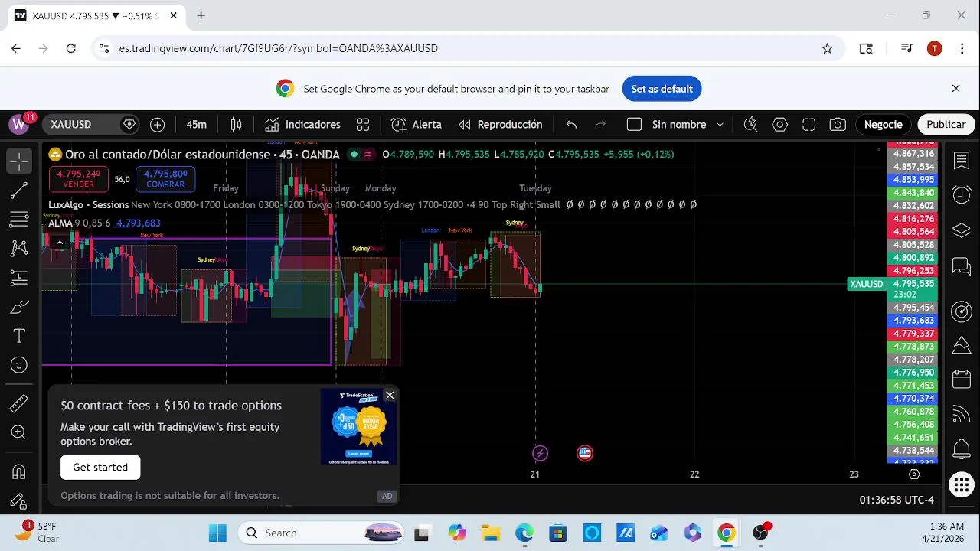Open the notifications bell panel
980x551 pixels.
coord(962,449)
